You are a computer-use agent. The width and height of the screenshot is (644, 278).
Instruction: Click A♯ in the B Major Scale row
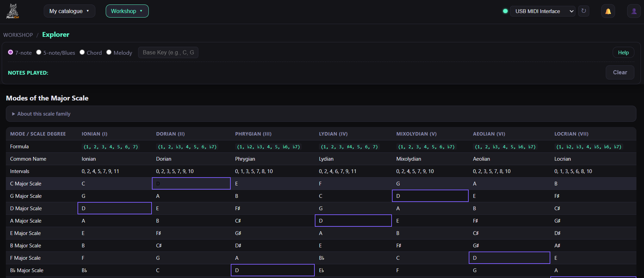click(x=557, y=246)
